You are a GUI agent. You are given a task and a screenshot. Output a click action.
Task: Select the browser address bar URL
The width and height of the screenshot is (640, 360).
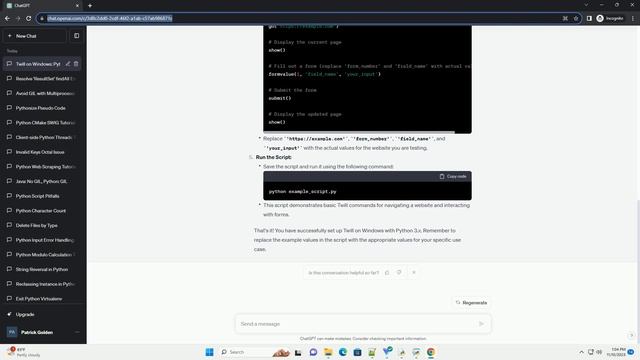pos(302,18)
